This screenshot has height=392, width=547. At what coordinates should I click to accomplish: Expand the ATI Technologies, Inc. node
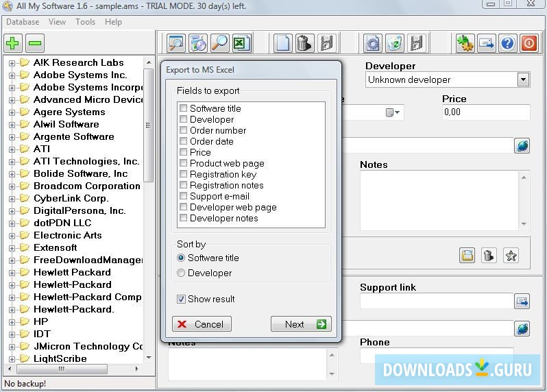(x=12, y=162)
